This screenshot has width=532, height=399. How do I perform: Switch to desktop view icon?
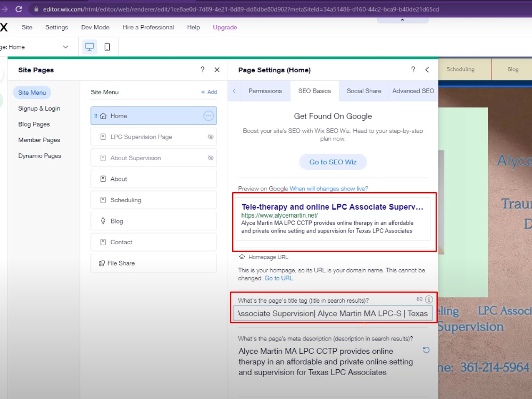(89, 47)
